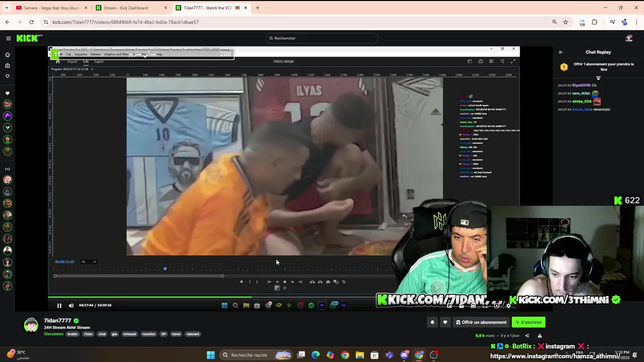The height and width of the screenshot is (362, 644).
Task: Select the valorant tag
Action: pos(193,334)
